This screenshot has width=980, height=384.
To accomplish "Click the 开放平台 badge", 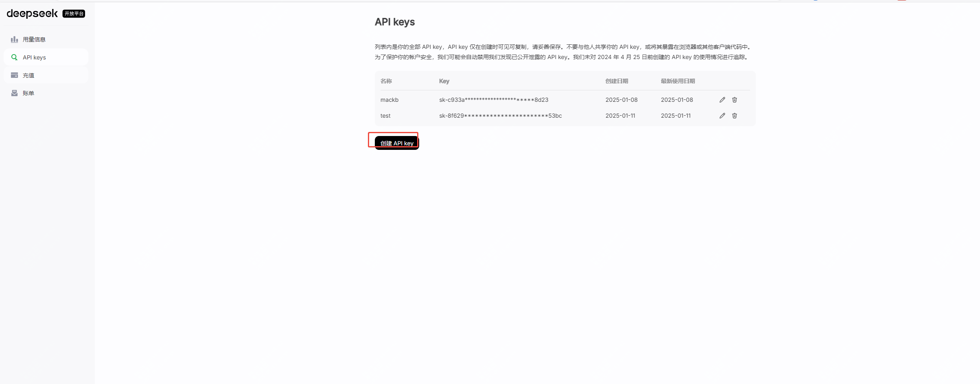I will (74, 14).
